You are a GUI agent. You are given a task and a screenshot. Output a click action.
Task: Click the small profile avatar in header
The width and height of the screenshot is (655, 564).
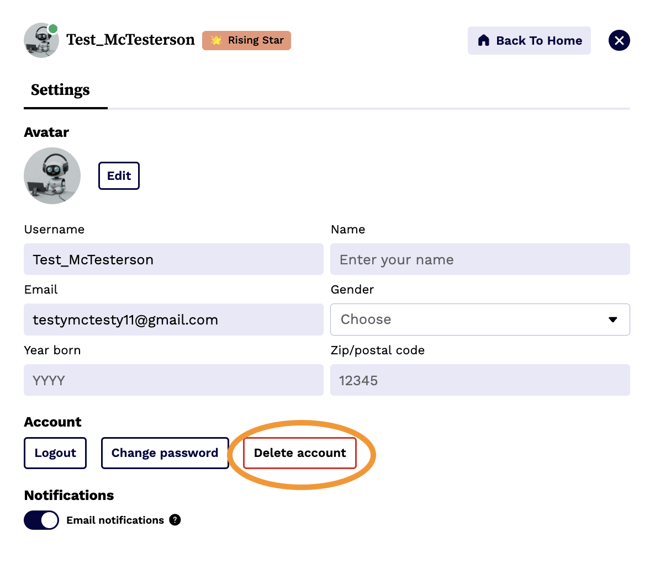coord(41,41)
